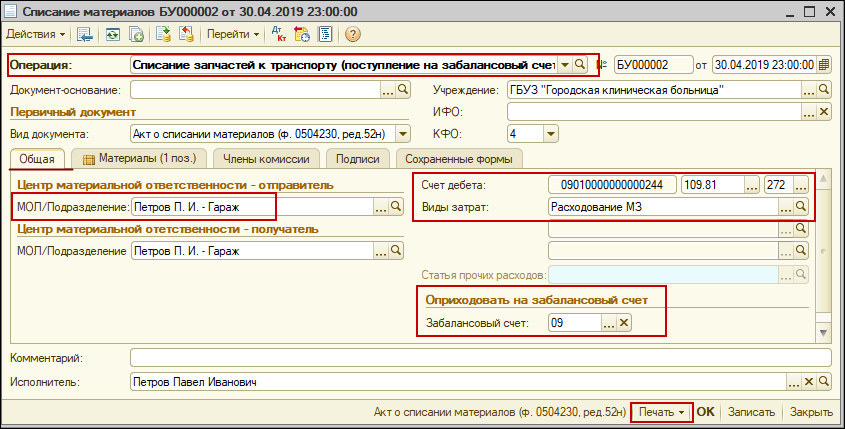The width and height of the screenshot is (845, 429).
Task: Click the Забалансовый счет field with 09
Action: click(x=574, y=323)
